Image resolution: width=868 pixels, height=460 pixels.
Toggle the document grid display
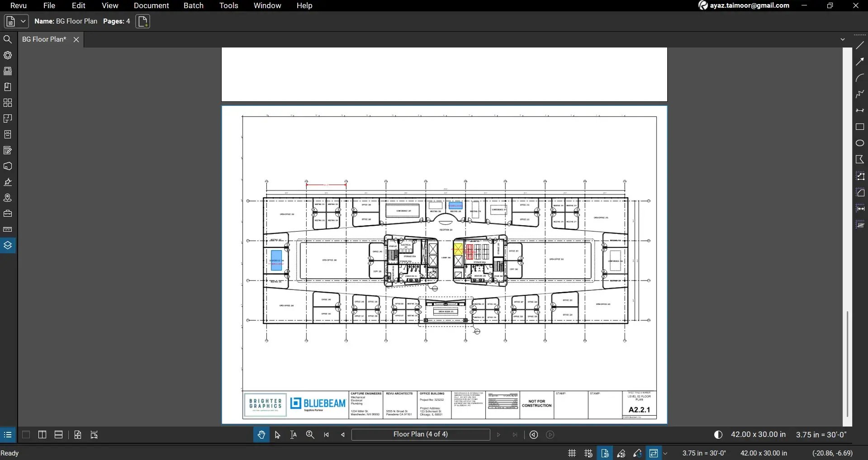point(571,453)
